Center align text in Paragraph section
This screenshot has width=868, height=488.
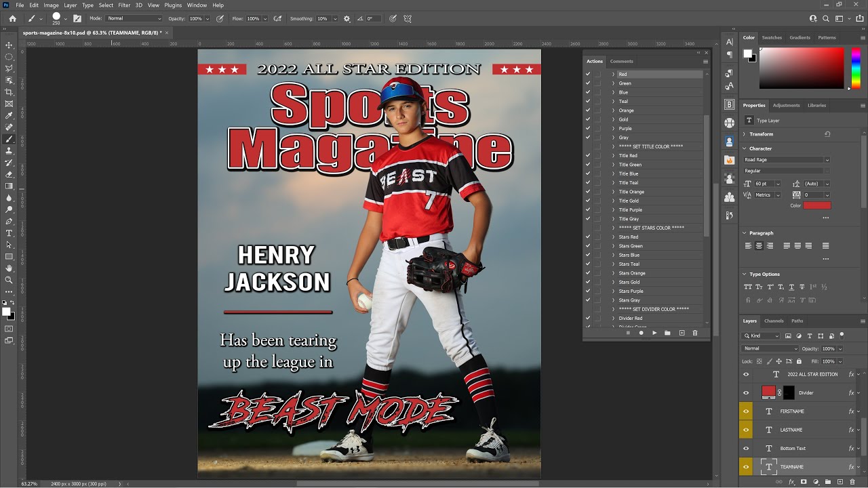pos(759,245)
